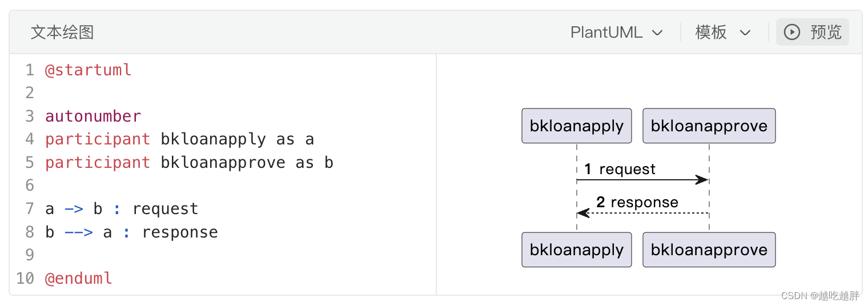Viewport: 868px width, 306px height.
Task: Click the 文本绘图 panel title
Action: (62, 33)
